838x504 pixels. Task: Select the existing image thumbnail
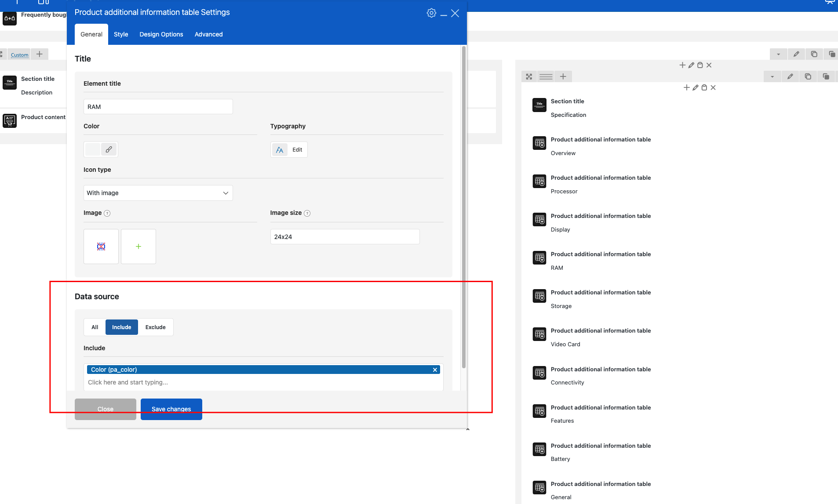101,247
